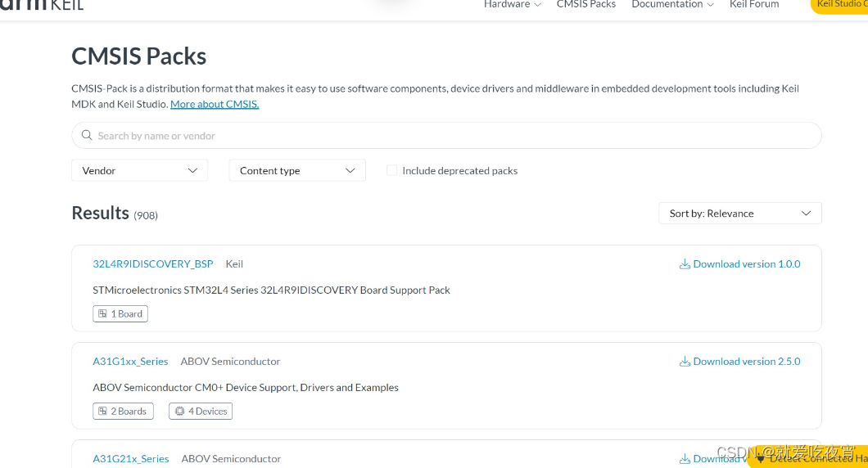Click ABOV Semiconductor beside A31G1xx_Series
Viewport: 868px width, 468px height.
230,362
